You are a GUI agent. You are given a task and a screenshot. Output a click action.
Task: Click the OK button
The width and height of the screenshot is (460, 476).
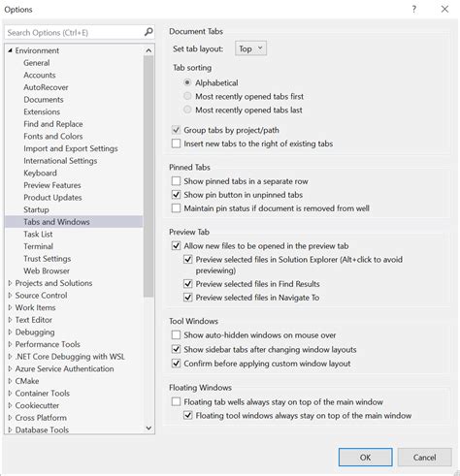[x=366, y=457]
